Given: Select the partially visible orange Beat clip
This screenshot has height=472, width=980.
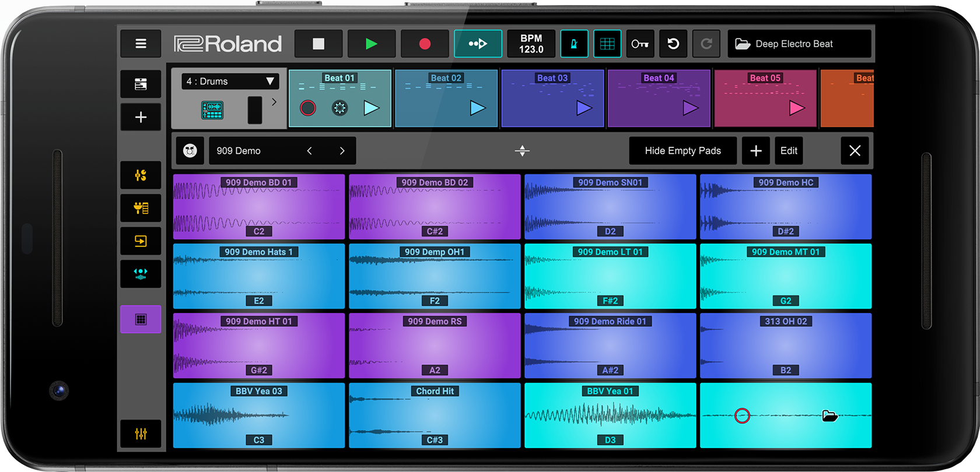Looking at the screenshot, I should coord(847,98).
